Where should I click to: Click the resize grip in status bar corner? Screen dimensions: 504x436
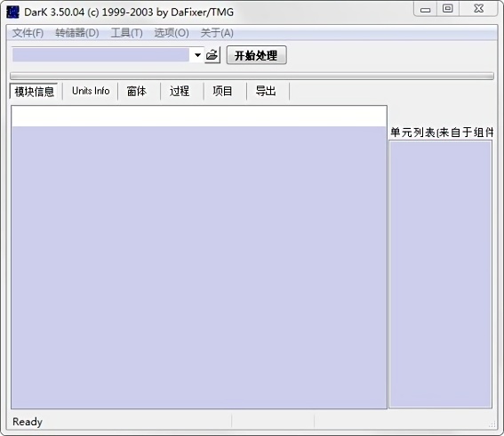492,424
